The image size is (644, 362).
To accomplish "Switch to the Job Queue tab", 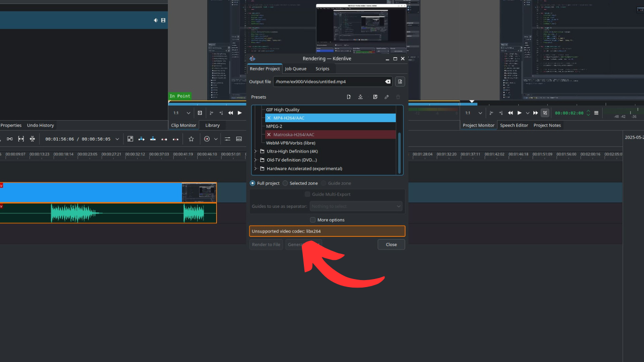I will [x=295, y=69].
